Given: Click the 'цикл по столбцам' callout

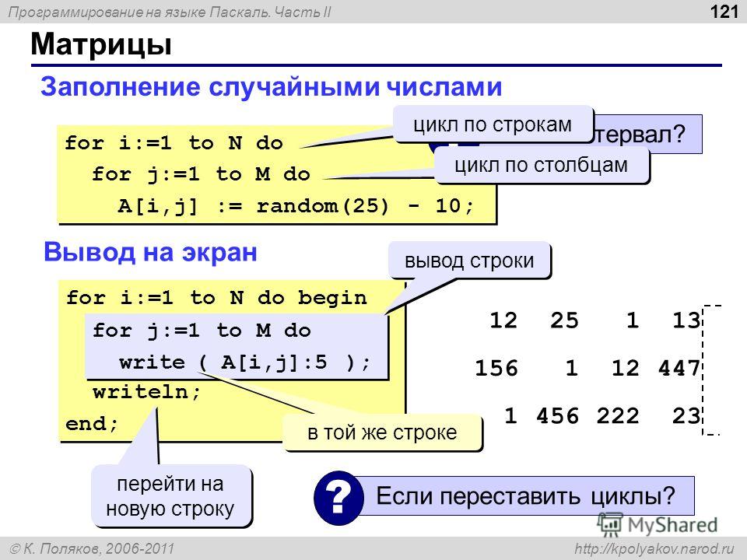Looking at the screenshot, I should [x=542, y=165].
